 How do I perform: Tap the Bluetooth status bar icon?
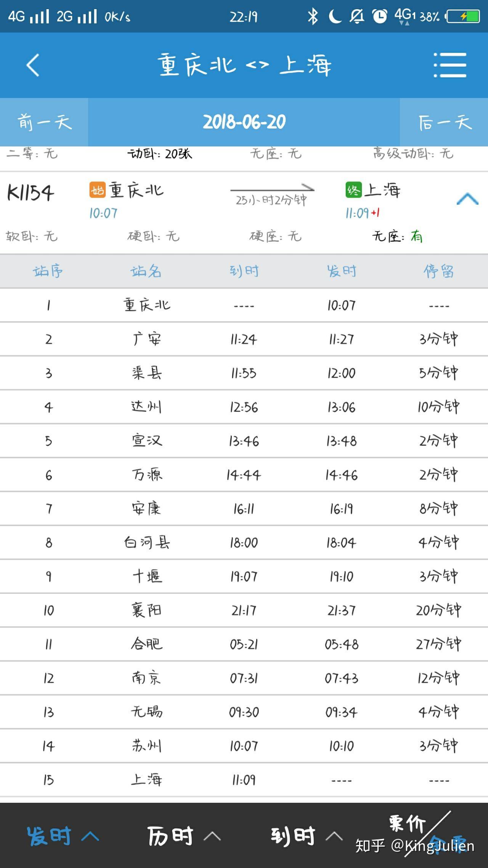[313, 16]
